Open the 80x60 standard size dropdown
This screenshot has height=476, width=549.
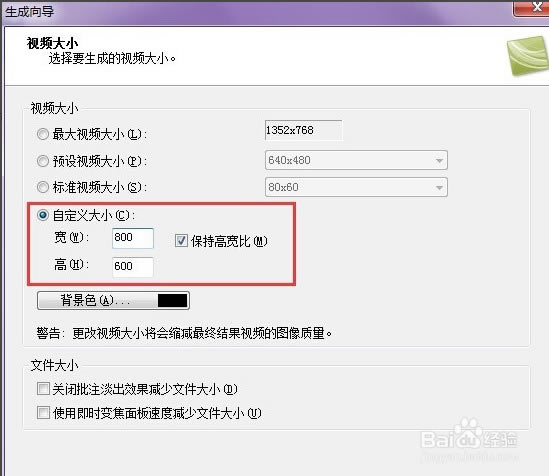[x=356, y=187]
